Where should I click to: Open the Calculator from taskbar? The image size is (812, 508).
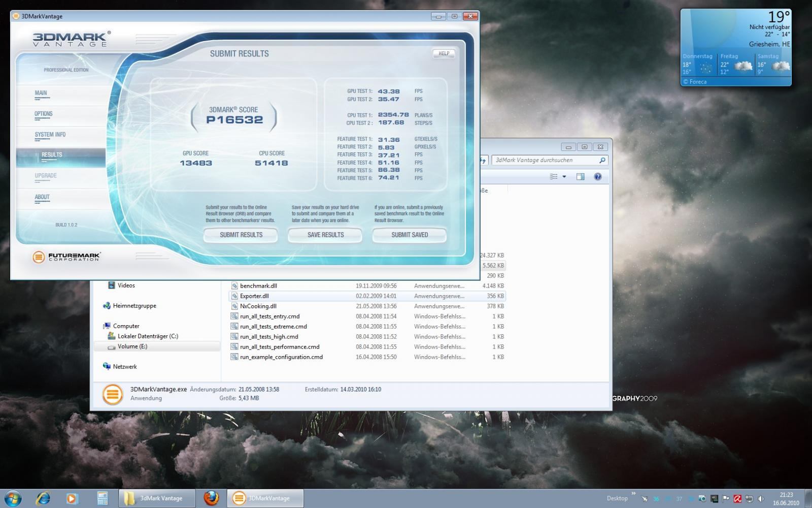click(103, 498)
